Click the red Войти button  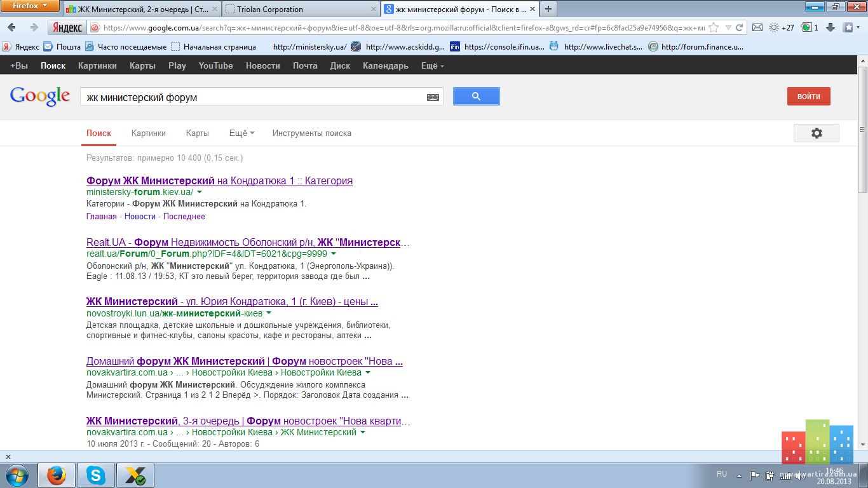(808, 97)
